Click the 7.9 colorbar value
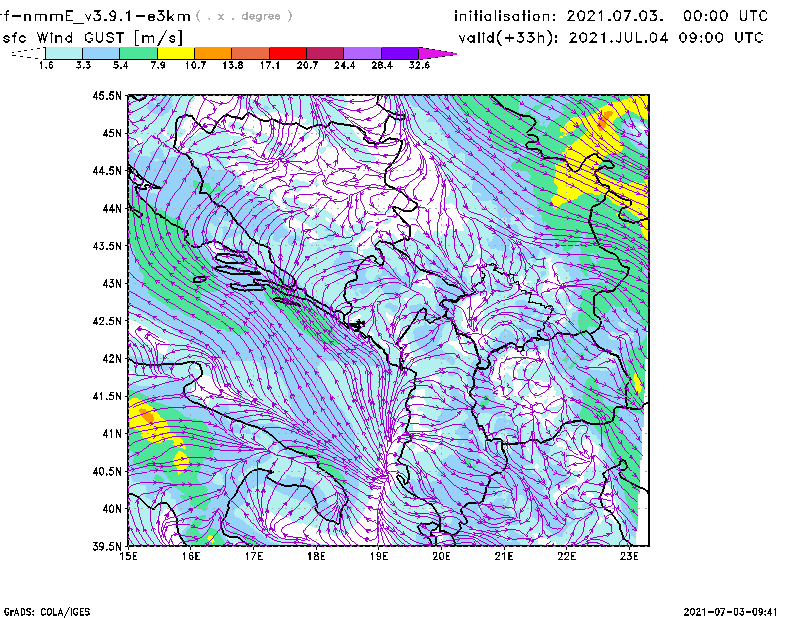The height and width of the screenshot is (618, 800). [158, 65]
